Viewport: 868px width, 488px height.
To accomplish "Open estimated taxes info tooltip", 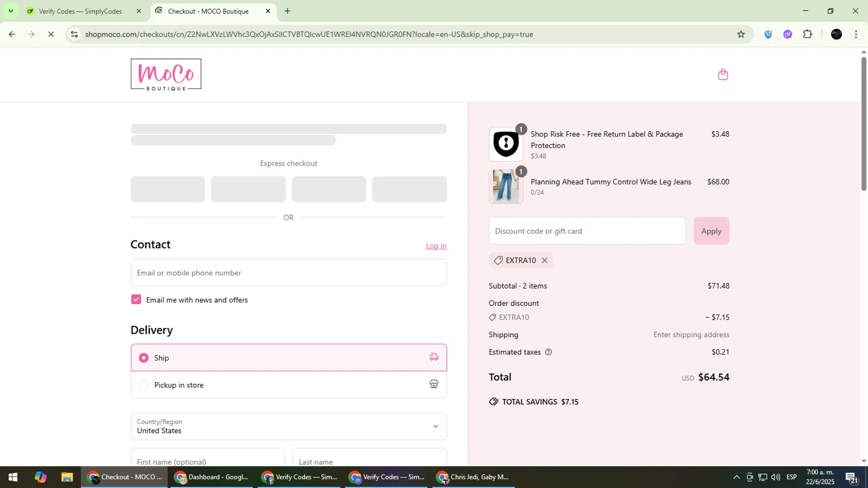I will click(x=549, y=352).
